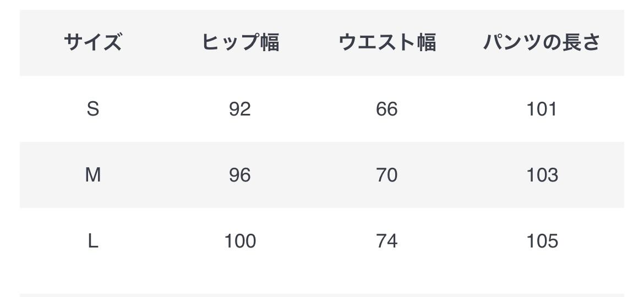The image size is (644, 297).
Task: Select the size L label
Action: (x=92, y=241)
